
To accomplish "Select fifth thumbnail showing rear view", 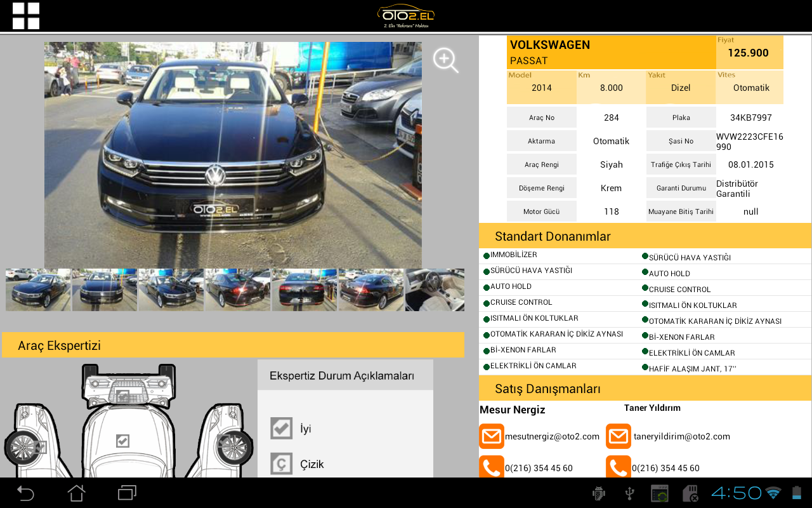I will click(304, 290).
